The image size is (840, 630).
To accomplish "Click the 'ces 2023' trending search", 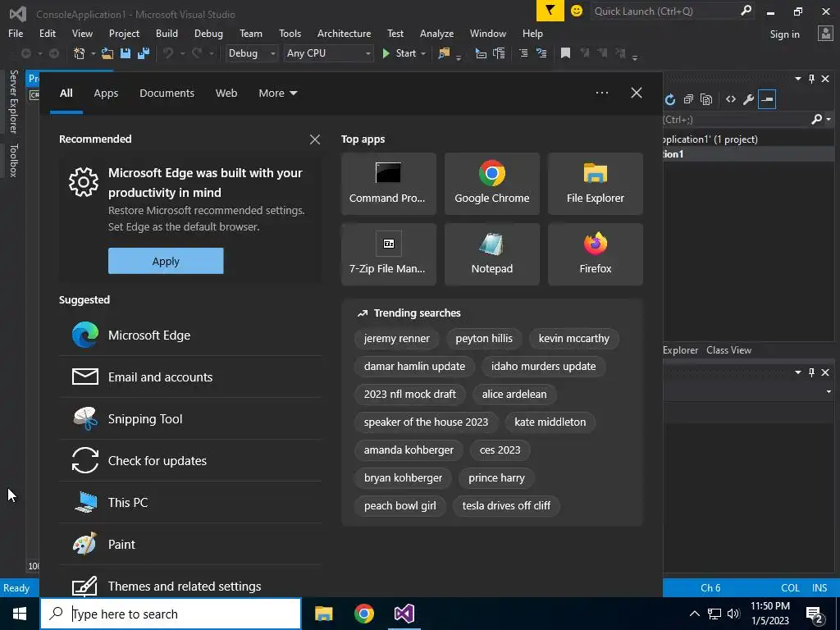I will point(500,450).
